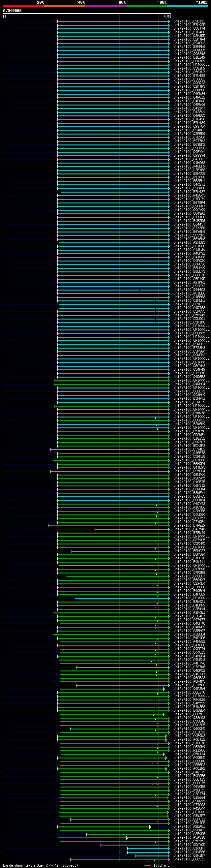This screenshot has height=868, width=211.
Task: Select the UniRef100_Q2MJR3 label
Action: pos(190,87)
